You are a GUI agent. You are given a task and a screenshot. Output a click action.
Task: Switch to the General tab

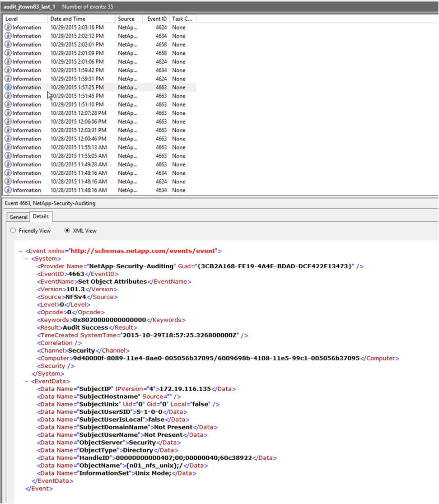(x=19, y=217)
